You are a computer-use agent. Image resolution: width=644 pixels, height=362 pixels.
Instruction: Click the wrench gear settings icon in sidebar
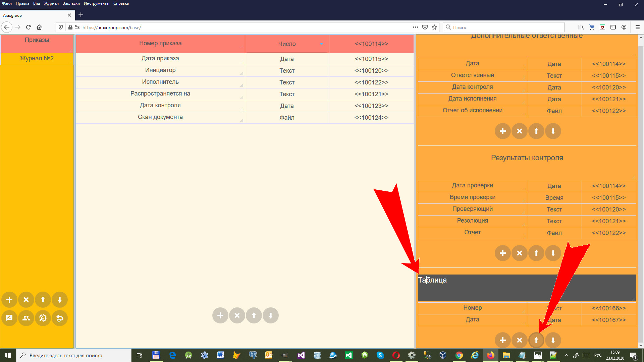(43, 318)
